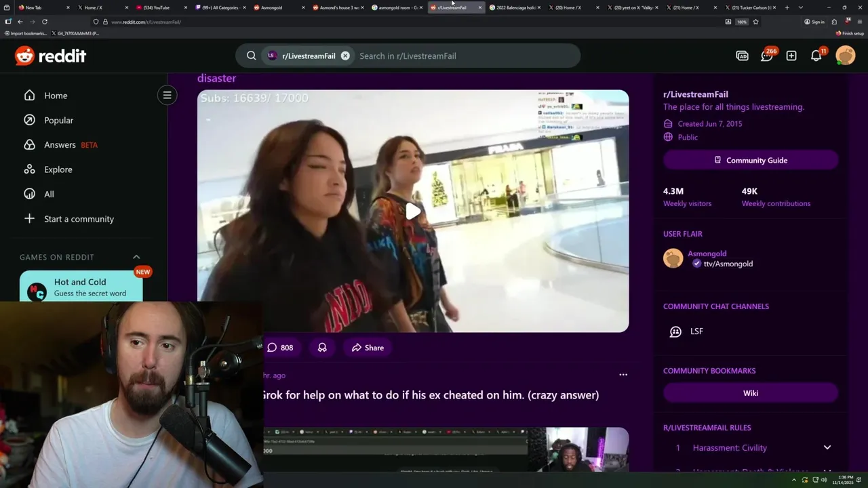Image resolution: width=868 pixels, height=488 pixels.
Task: Give an award to the post
Action: (322, 348)
